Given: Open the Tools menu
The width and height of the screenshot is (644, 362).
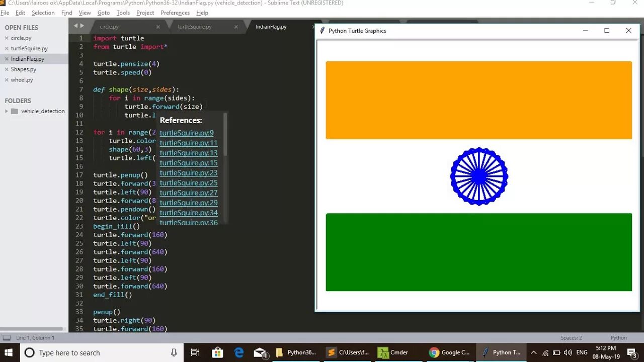Looking at the screenshot, I should click(123, 13).
